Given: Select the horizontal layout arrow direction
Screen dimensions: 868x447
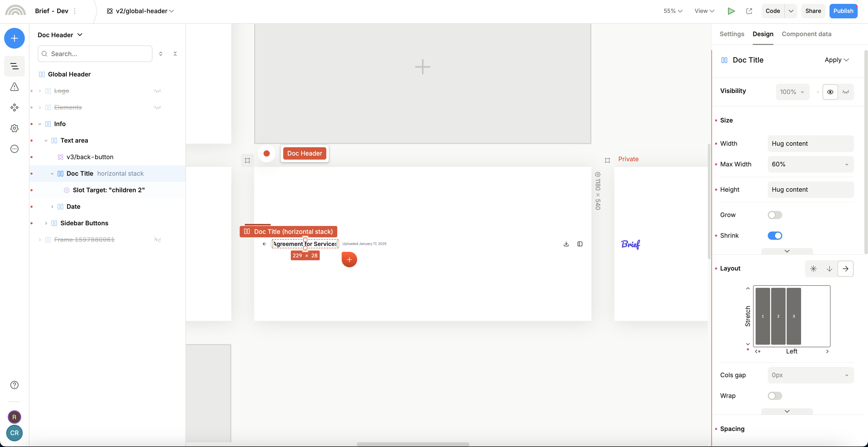Looking at the screenshot, I should tap(845, 269).
